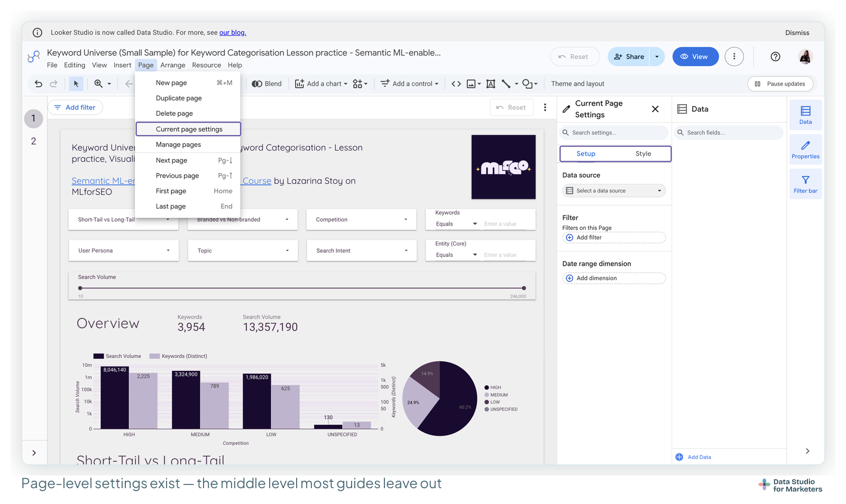The width and height of the screenshot is (846, 504).
Task: Click the info icon in banner
Action: point(38,33)
